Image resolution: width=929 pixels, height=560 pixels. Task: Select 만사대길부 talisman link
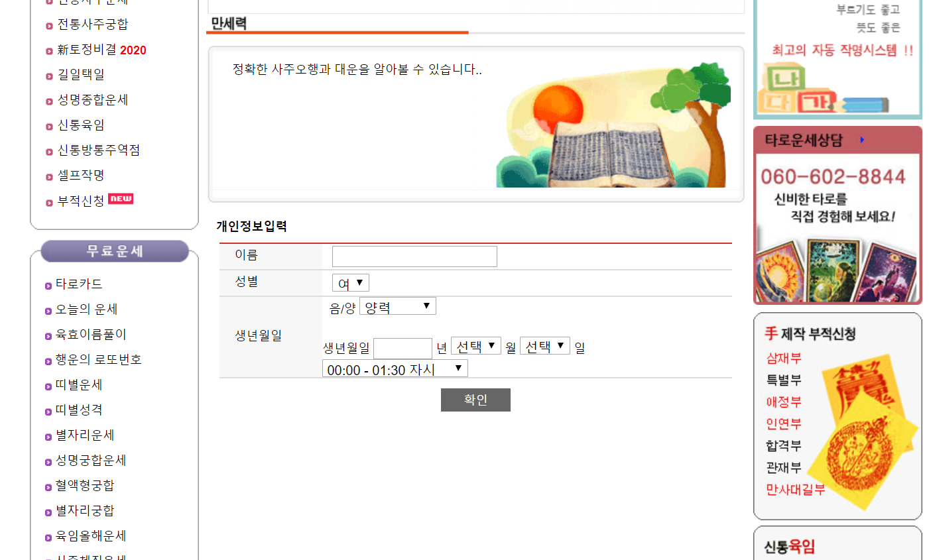[796, 490]
